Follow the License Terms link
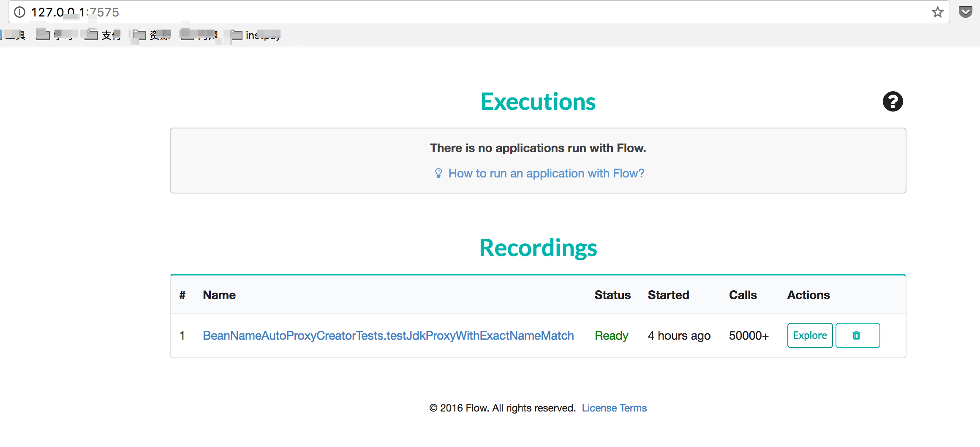980x447 pixels. [614, 408]
